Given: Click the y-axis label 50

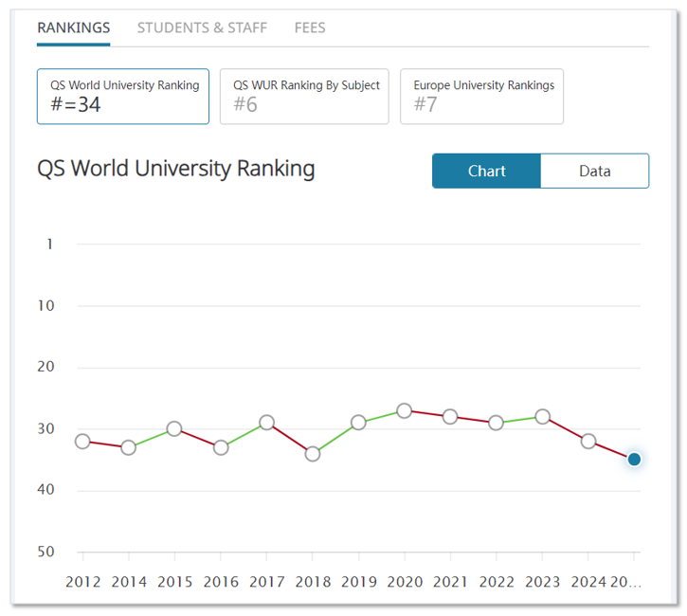Looking at the screenshot, I should (x=46, y=552).
